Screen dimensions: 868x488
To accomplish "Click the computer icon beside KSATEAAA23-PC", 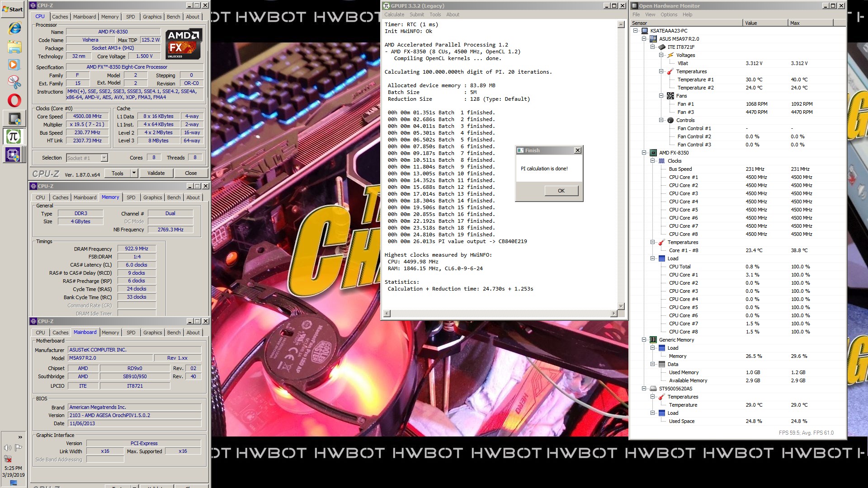I will tap(644, 31).
